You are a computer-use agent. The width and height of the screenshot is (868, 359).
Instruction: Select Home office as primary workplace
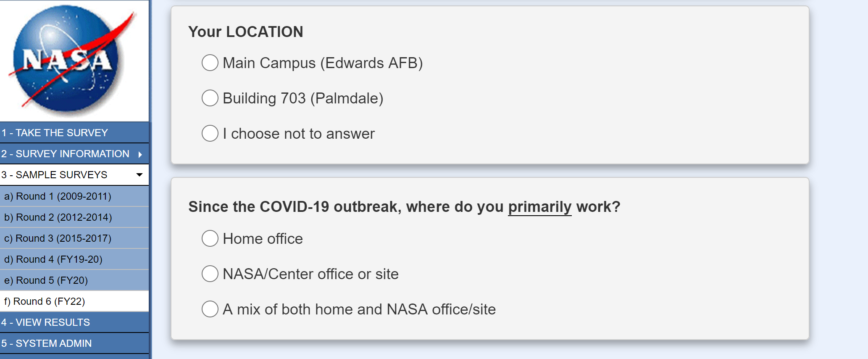210,239
